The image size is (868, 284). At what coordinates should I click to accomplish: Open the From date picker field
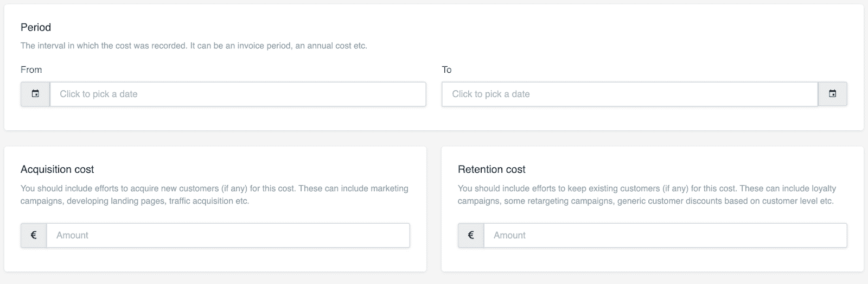238,94
